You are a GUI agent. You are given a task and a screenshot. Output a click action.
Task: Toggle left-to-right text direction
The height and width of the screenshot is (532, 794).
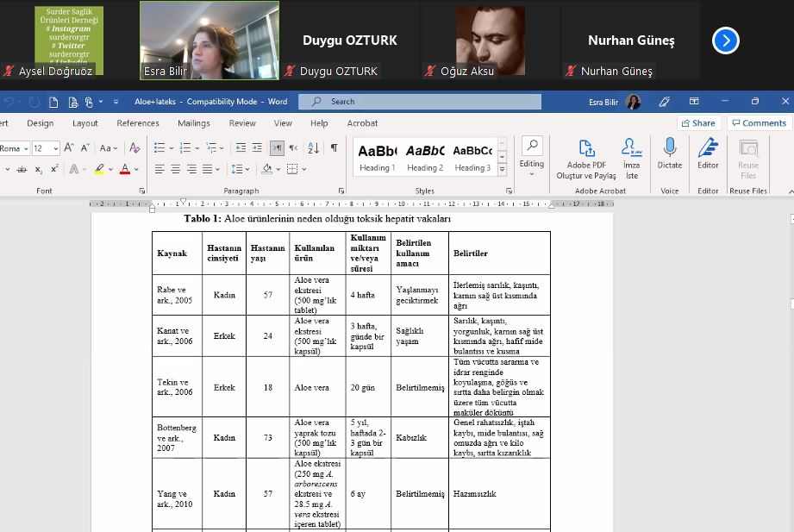(278, 148)
